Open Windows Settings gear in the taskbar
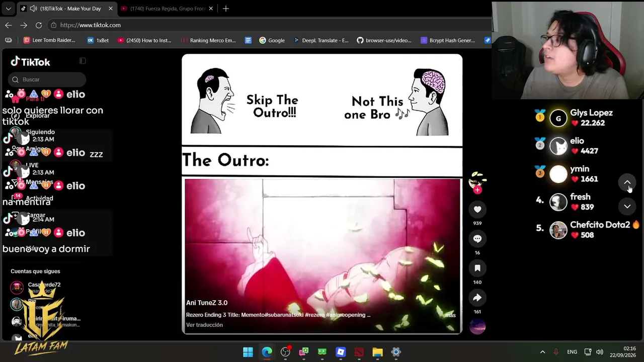Viewport: 644px width, 362px height. coord(396,352)
